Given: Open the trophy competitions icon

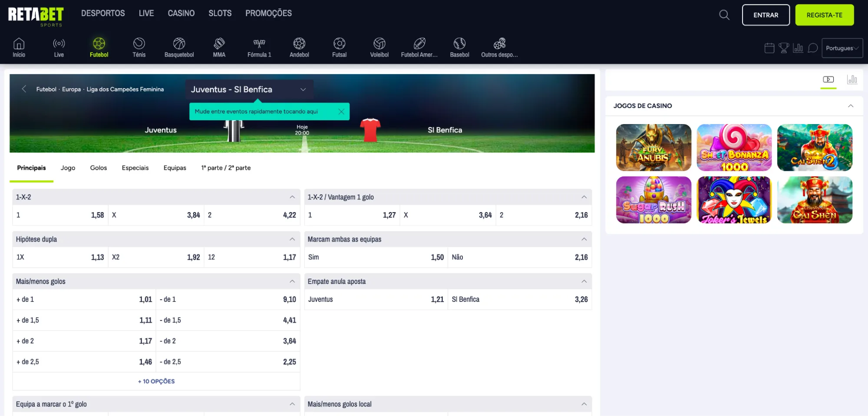Looking at the screenshot, I should pos(784,48).
